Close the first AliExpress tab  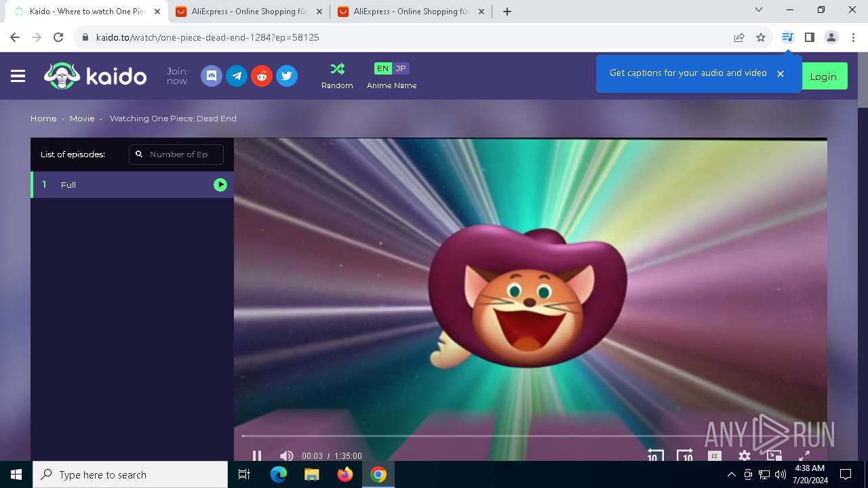click(319, 12)
